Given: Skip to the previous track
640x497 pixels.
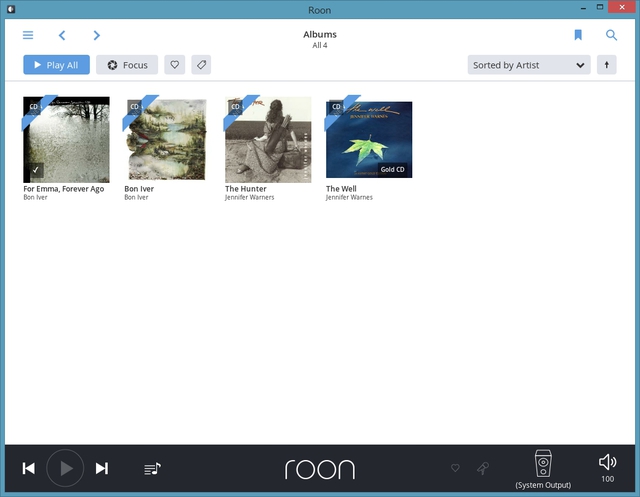Looking at the screenshot, I should point(29,468).
